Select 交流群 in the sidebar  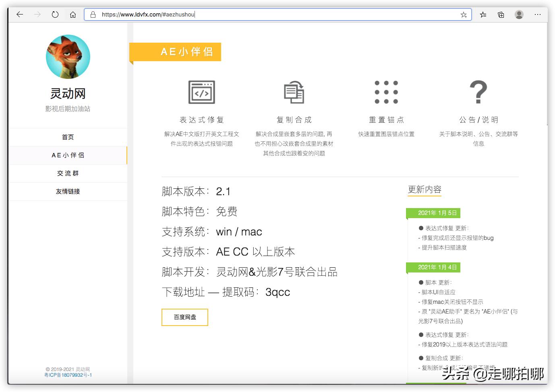[x=68, y=173]
